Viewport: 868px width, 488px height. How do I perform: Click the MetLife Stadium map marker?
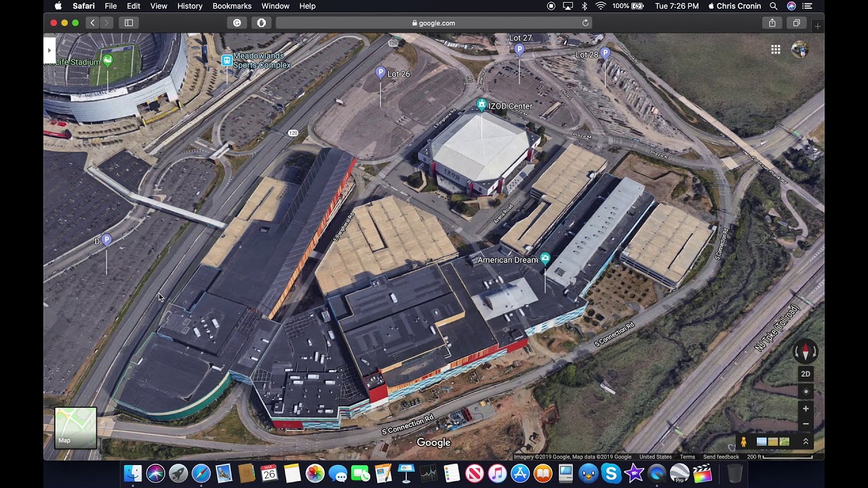(107, 61)
